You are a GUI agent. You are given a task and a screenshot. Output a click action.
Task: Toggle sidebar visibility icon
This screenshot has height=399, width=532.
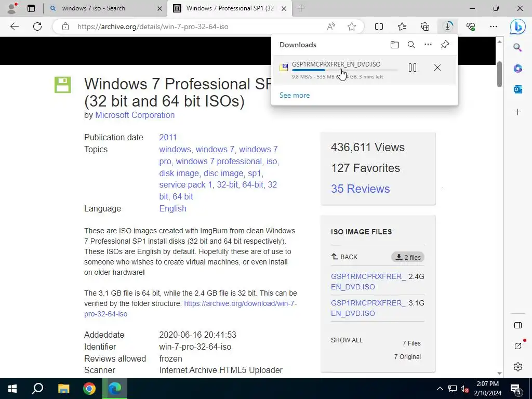tap(518, 325)
